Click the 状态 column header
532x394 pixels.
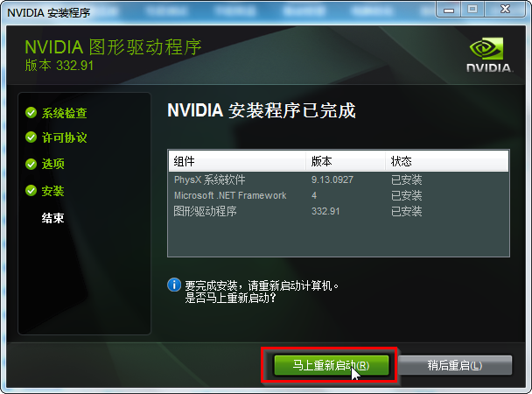(x=447, y=161)
